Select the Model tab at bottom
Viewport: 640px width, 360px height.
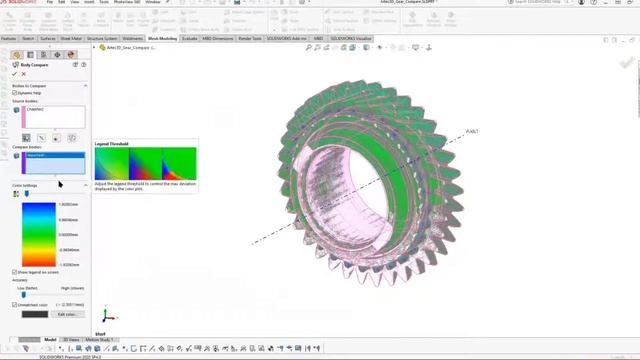click(x=50, y=340)
